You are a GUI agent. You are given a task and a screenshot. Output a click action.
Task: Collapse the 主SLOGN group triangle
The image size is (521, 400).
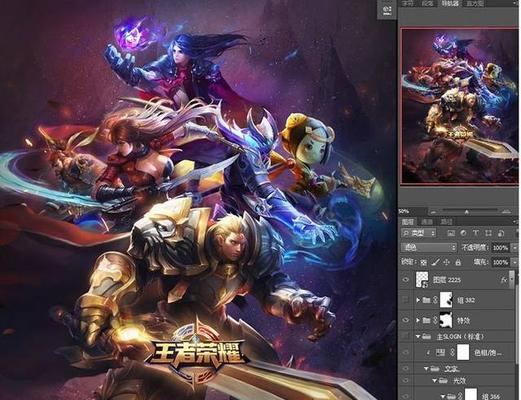(x=418, y=337)
